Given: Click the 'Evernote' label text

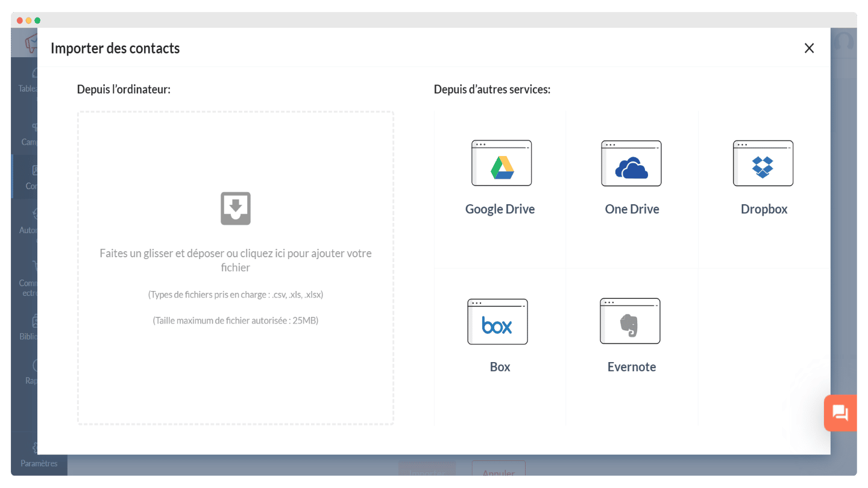Looking at the screenshot, I should pos(631,367).
